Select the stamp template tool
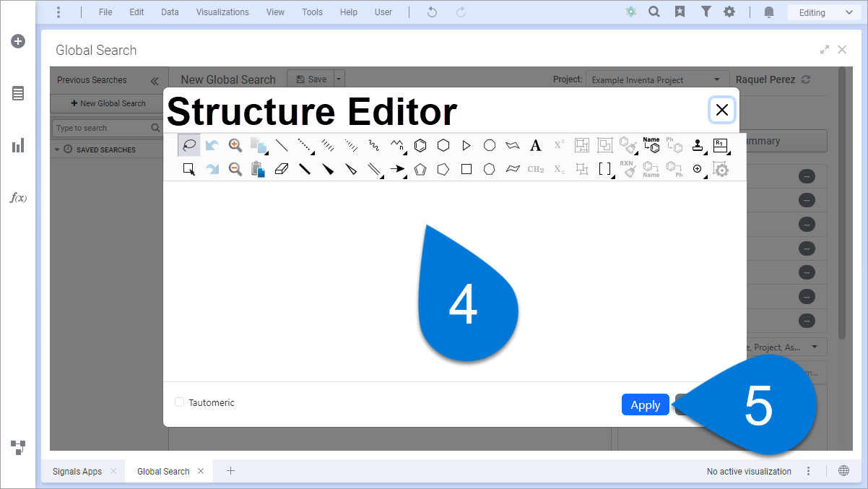The height and width of the screenshot is (489, 868). pos(698,145)
